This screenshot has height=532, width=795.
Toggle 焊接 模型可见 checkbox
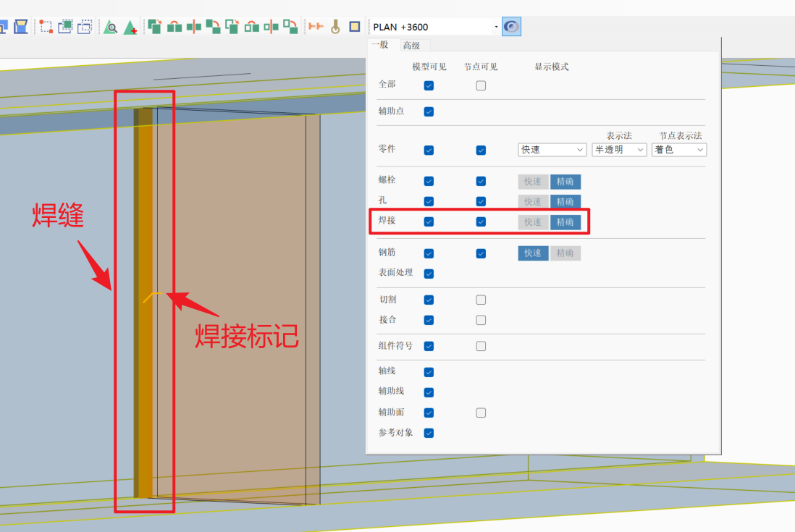pyautogui.click(x=429, y=221)
